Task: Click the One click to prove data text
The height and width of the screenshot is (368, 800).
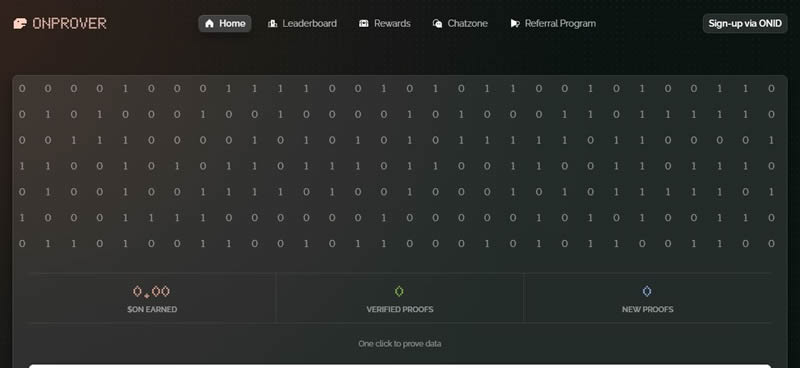Action: pyautogui.click(x=399, y=344)
